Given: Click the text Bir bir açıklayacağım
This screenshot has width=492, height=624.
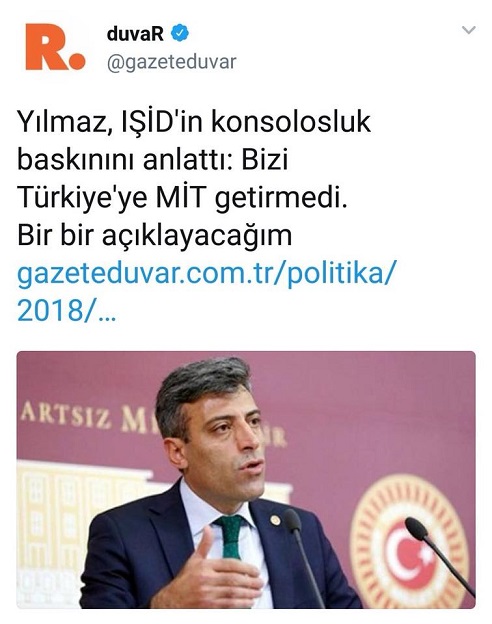Looking at the screenshot, I should click(x=155, y=236).
